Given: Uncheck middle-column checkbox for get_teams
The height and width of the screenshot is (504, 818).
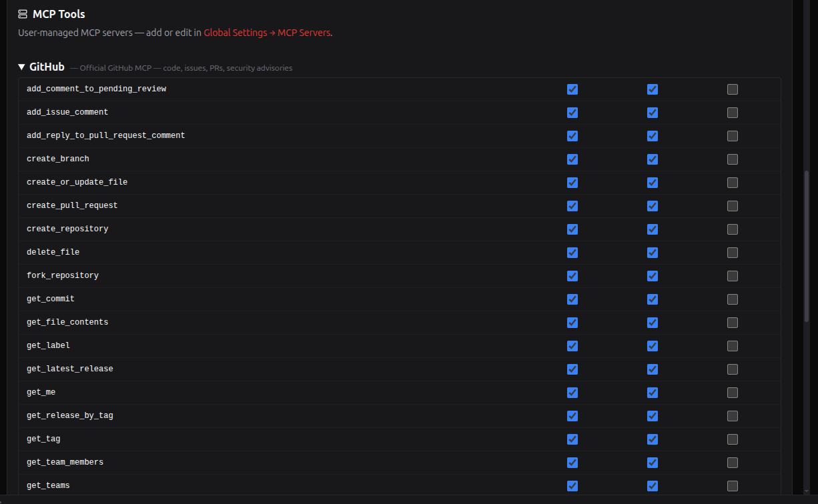Looking at the screenshot, I should 653,486.
